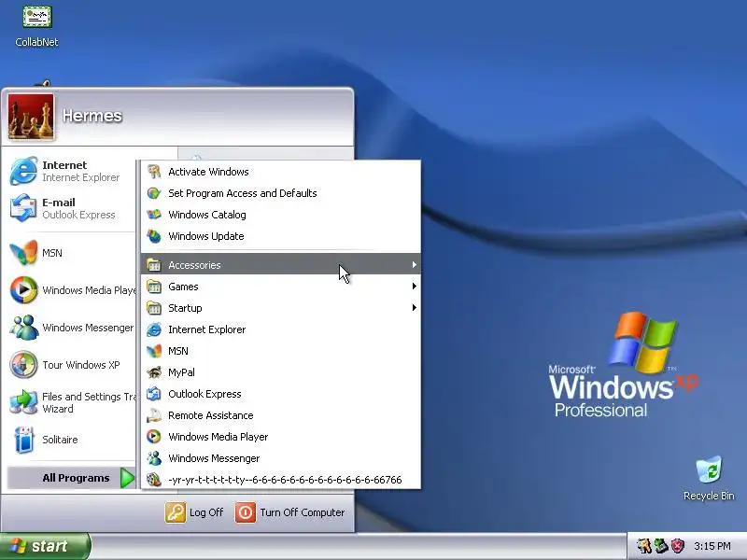Click the Windows Media Player icon in left column
This screenshot has height=560, width=747.
[x=23, y=290]
